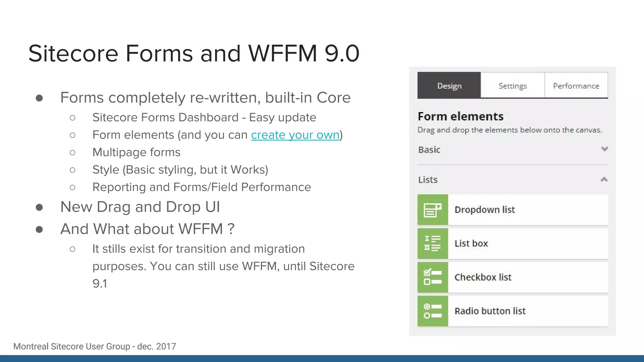
Task: Click 'Style (Basic styling, but it Works)' bullet
Action: (x=180, y=170)
